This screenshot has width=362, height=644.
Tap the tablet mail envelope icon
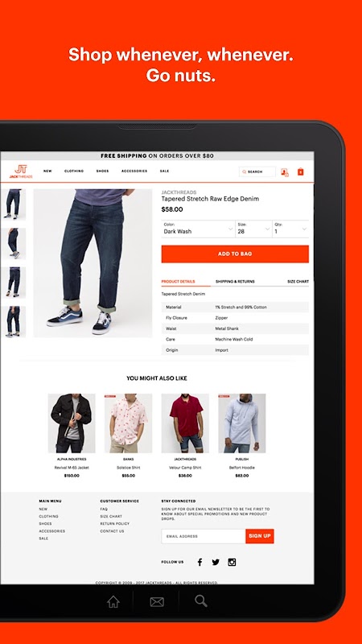click(157, 602)
